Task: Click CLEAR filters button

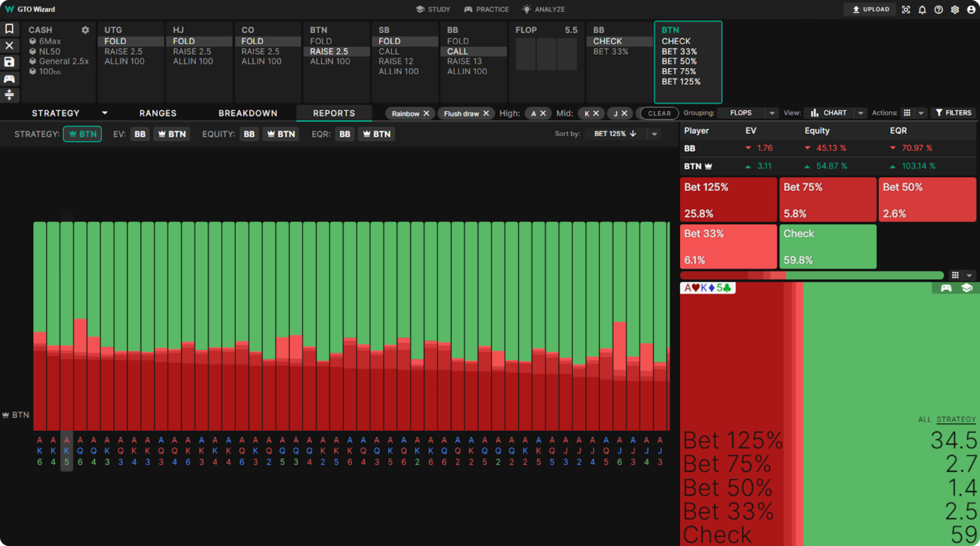Action: point(659,114)
